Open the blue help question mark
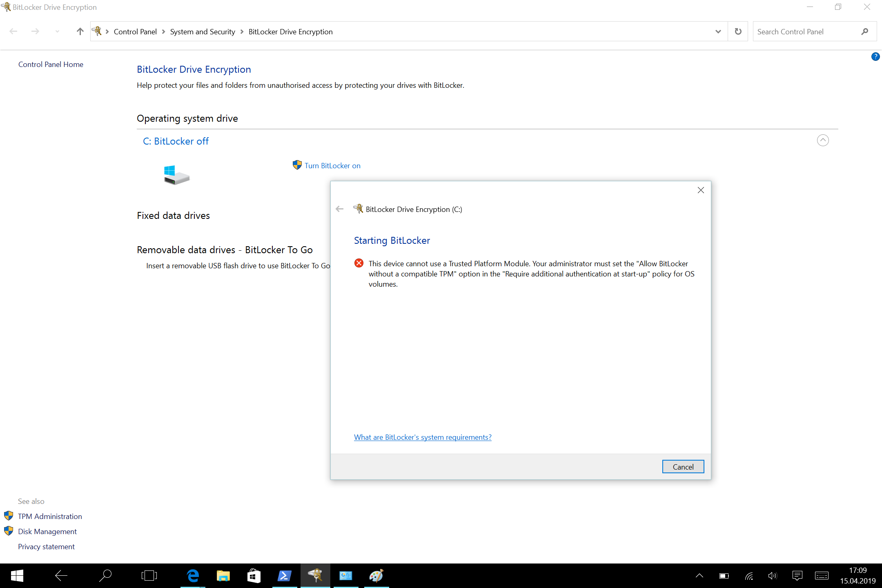The height and width of the screenshot is (588, 882). tap(875, 57)
